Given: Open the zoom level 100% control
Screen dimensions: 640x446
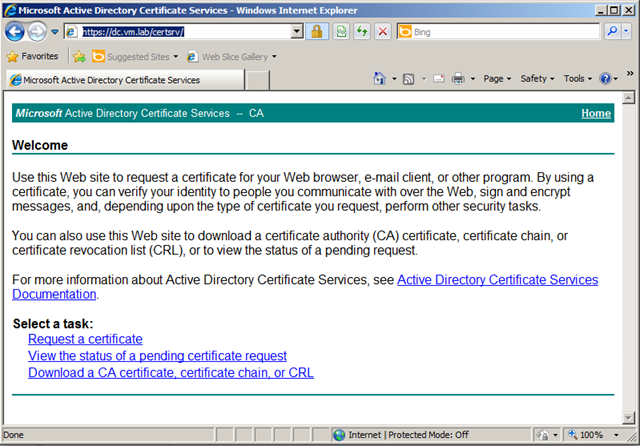Looking at the screenshot, I should 587,435.
